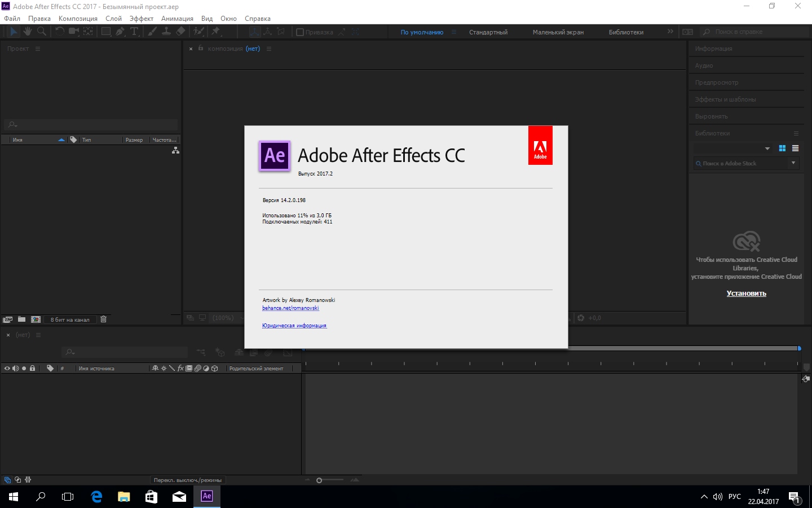The width and height of the screenshot is (812, 508).
Task: Click Установить to install Creative Cloud
Action: [746, 294]
